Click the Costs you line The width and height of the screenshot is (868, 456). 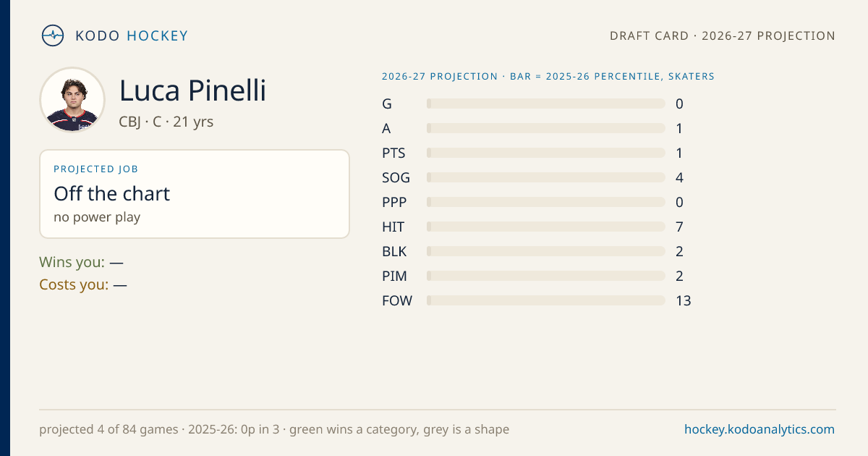(x=83, y=284)
